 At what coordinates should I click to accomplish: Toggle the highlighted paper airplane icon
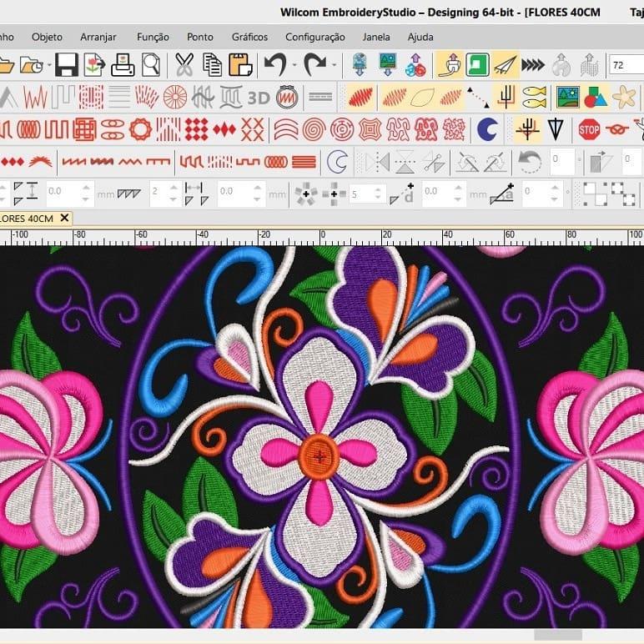coord(505,65)
